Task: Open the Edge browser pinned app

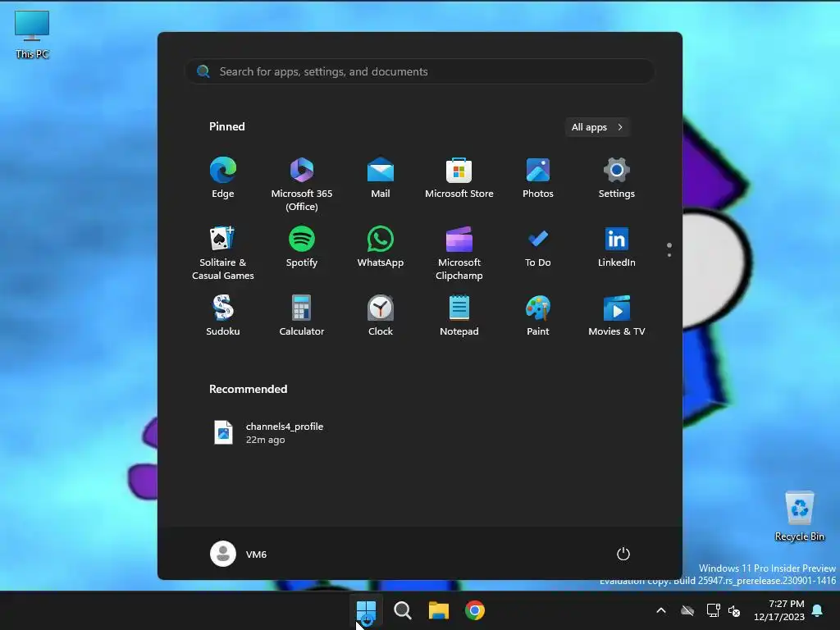Action: [x=223, y=178]
